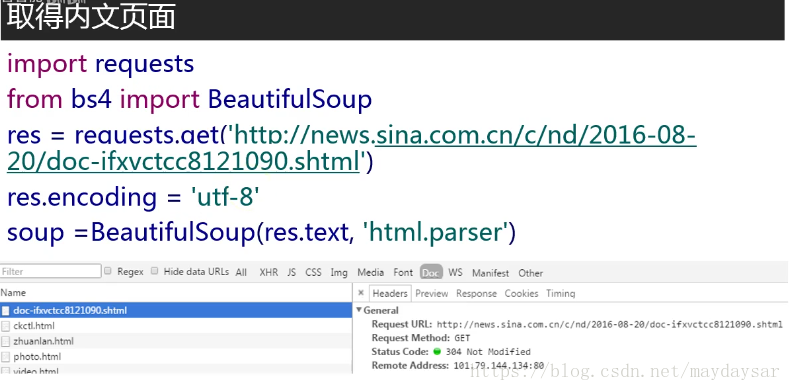The width and height of the screenshot is (791, 391).
Task: Open the Timing tab
Action: click(560, 293)
